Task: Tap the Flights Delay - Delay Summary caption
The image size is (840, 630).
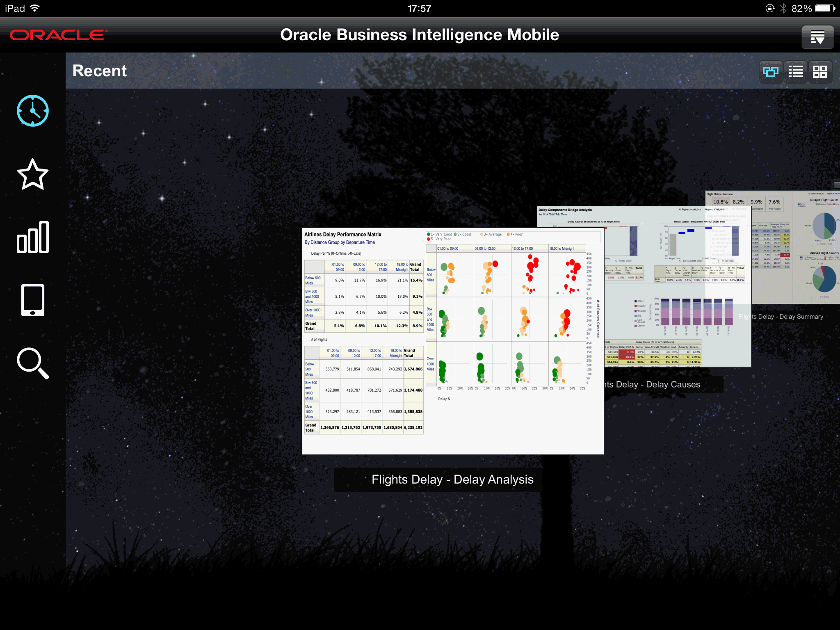Action: pos(781,317)
